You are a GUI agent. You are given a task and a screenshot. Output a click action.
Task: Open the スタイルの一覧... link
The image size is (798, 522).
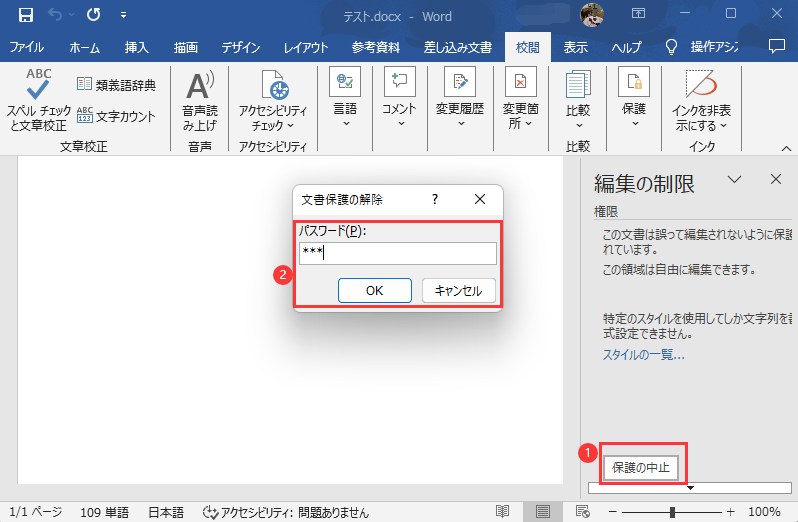[643, 355]
